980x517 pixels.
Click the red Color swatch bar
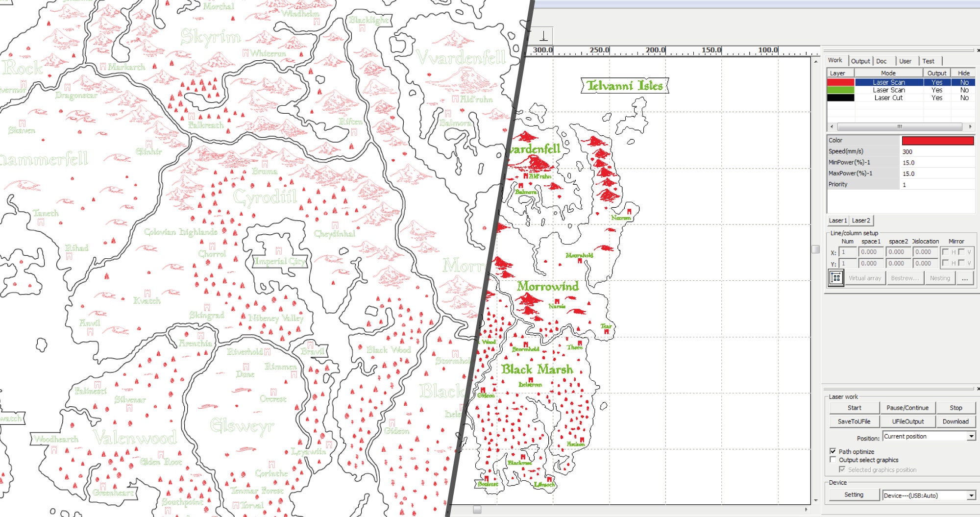pyautogui.click(x=938, y=141)
